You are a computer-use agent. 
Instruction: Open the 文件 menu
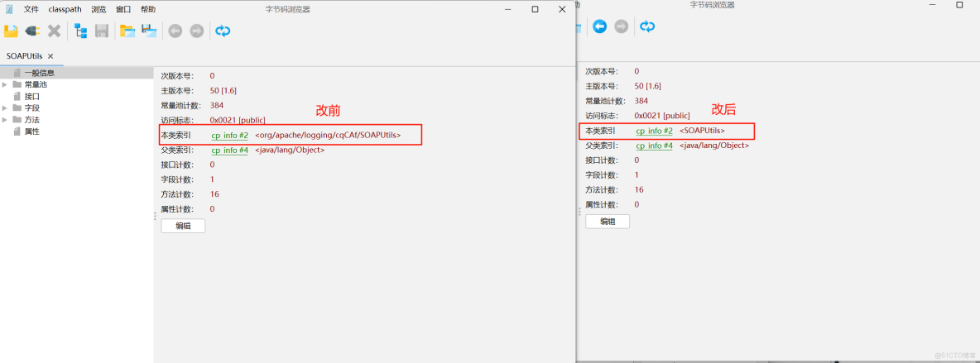tap(31, 9)
